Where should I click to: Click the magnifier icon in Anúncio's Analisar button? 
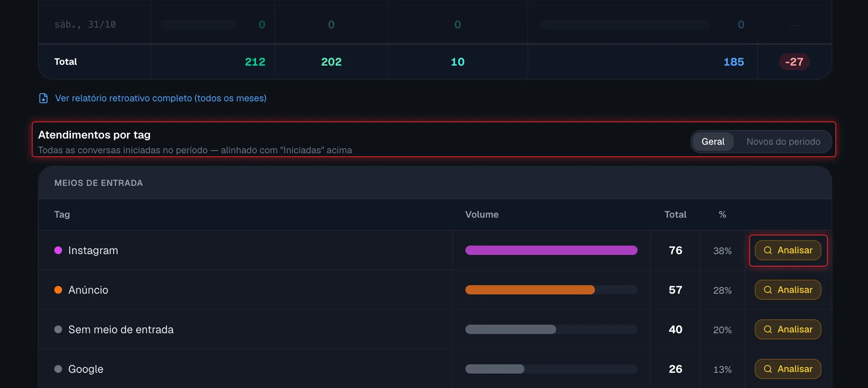[768, 290]
